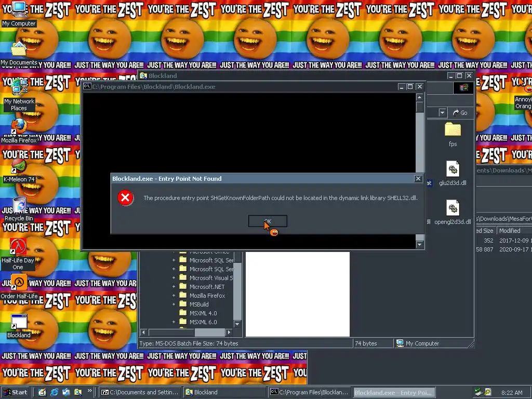Click folder tree scroll-down arrow
532x399 pixels.
237,324
